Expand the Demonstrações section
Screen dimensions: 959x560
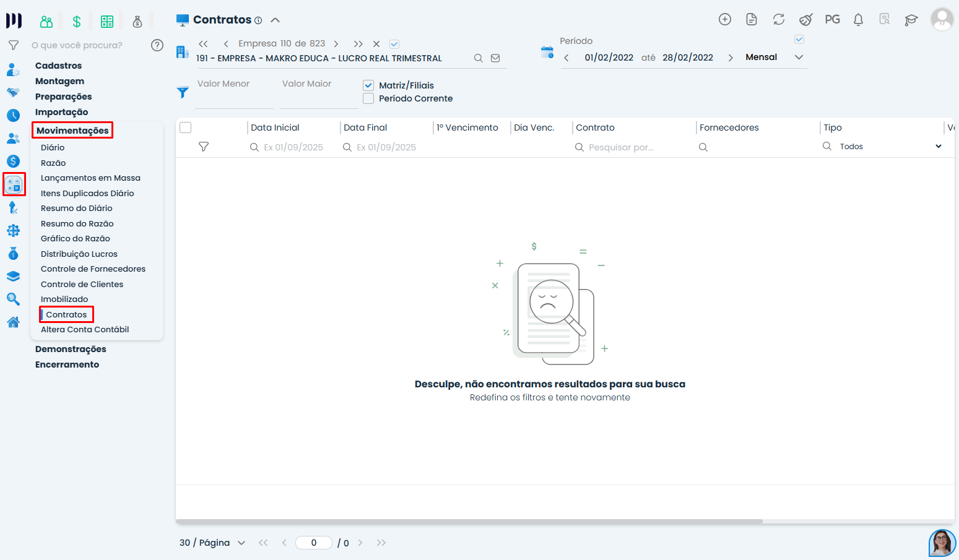71,349
